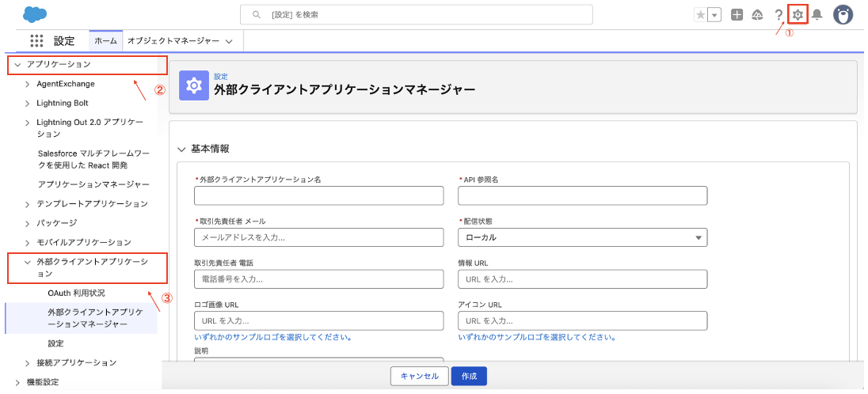Click the 外部クライアントアプリケーション名 field
868x394 pixels.
pos(319,196)
